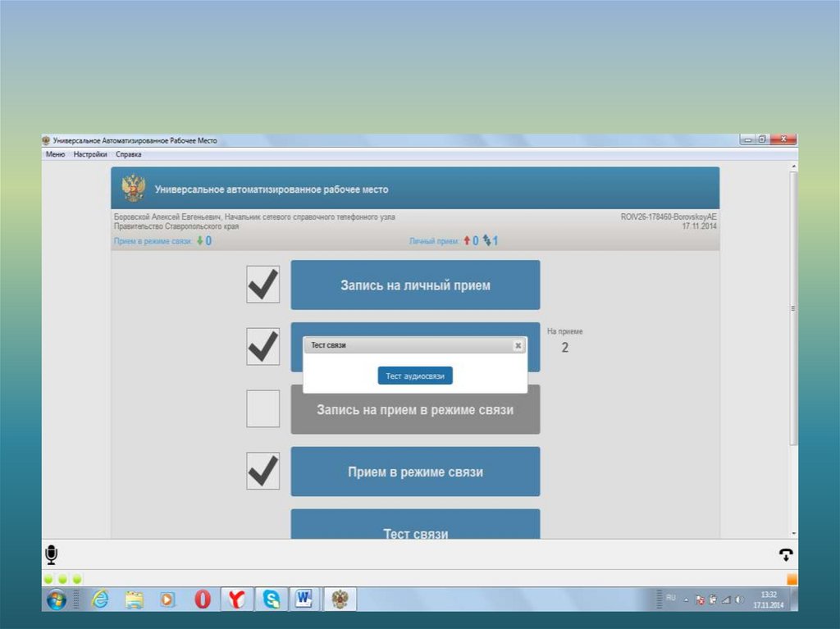Click the hang-up phone icon

pyautogui.click(x=785, y=555)
